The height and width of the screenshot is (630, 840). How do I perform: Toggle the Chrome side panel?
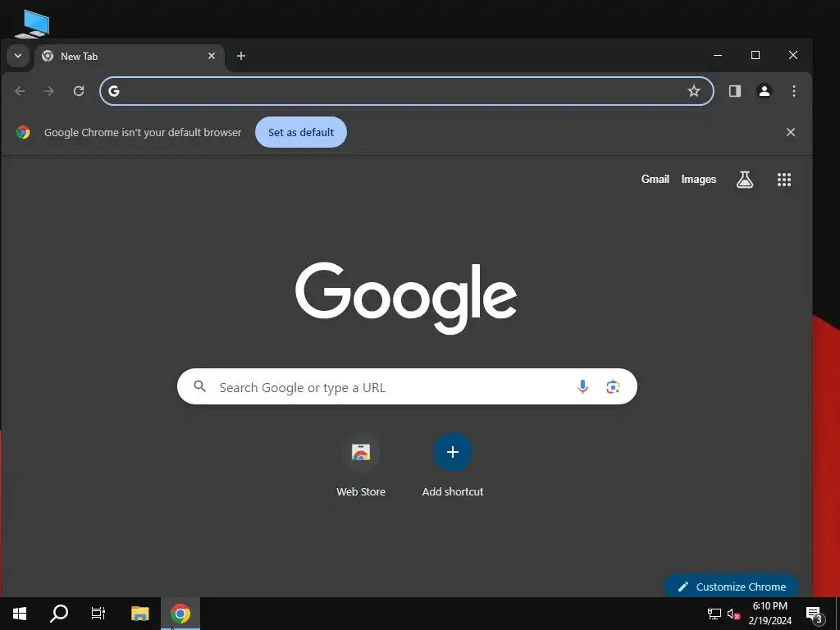coord(735,91)
